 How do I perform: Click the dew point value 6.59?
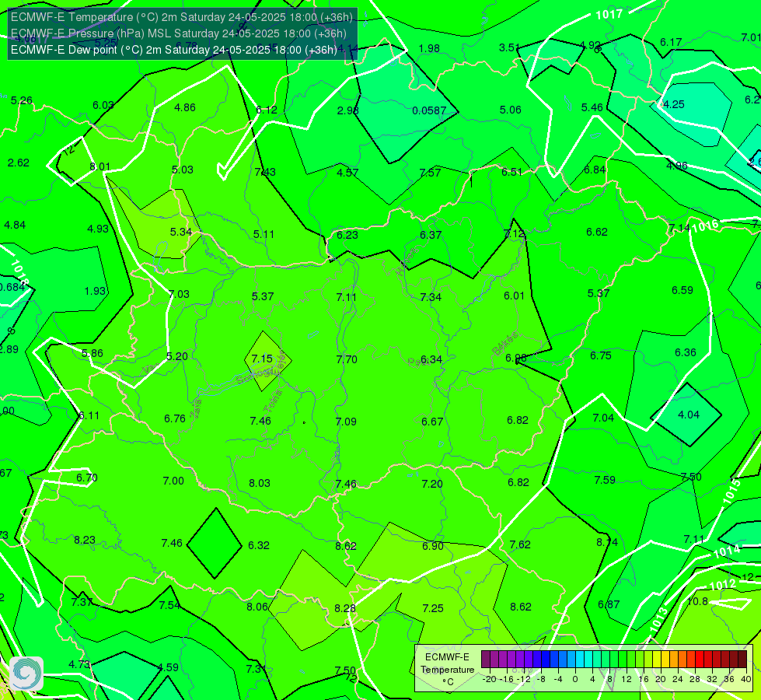point(682,290)
